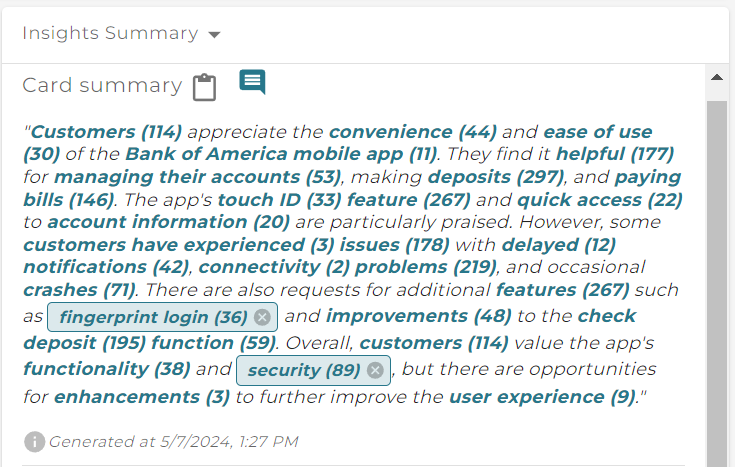Click the helpful (177) keyword
The width and height of the screenshot is (735, 467).
615,154
